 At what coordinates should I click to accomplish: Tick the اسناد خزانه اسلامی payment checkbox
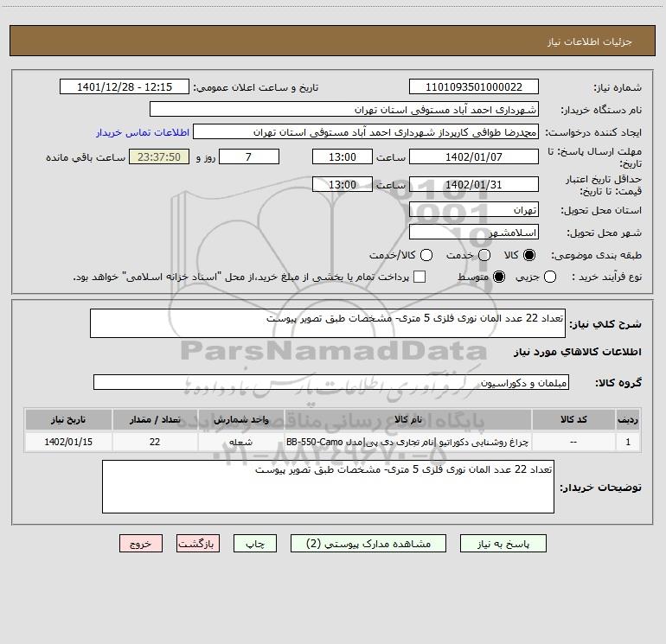tap(419, 277)
